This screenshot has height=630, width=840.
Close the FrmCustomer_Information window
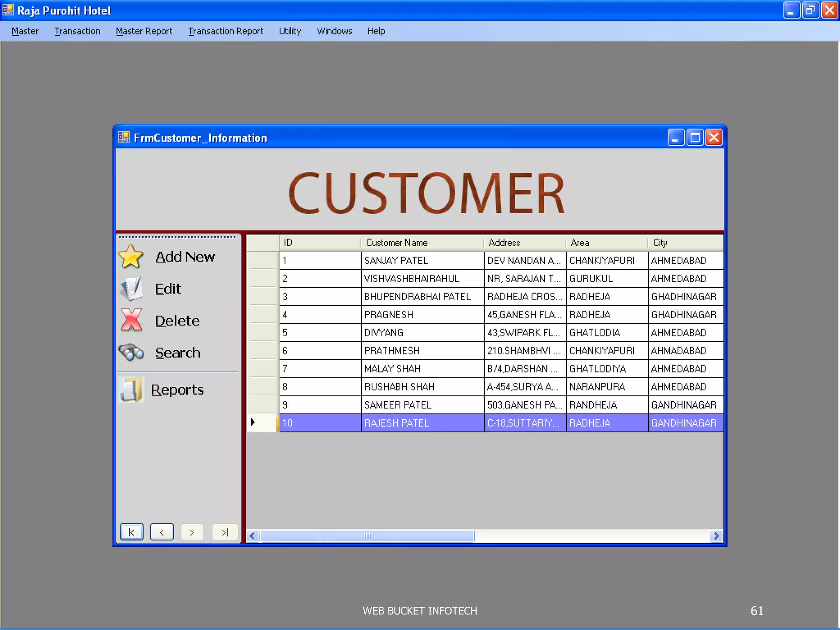(x=714, y=137)
